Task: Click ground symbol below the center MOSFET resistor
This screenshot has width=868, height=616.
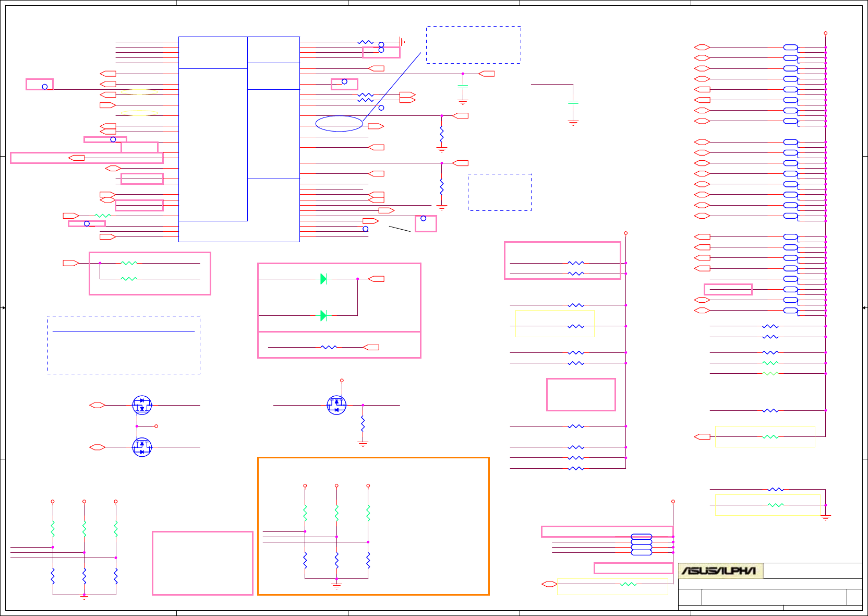Action: pyautogui.click(x=363, y=443)
